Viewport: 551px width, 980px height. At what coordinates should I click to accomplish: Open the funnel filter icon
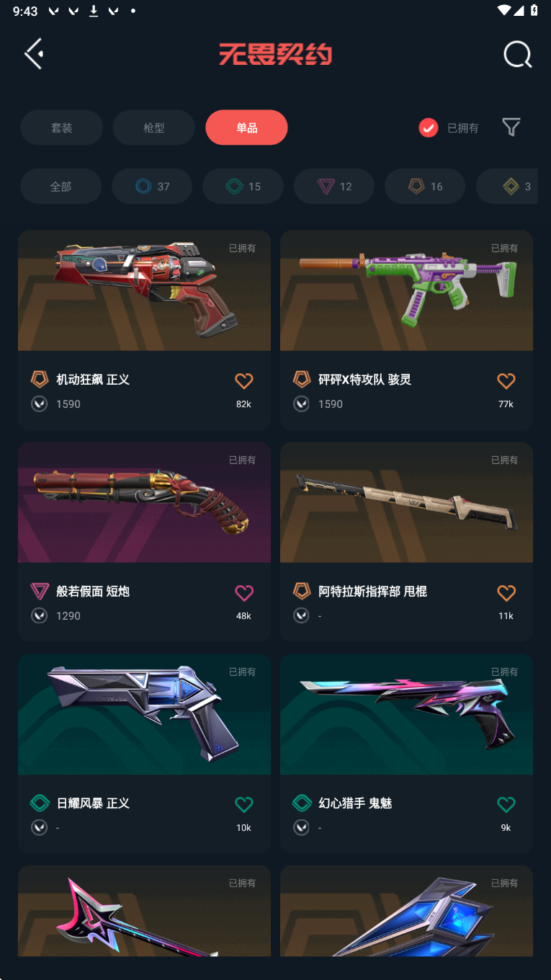click(511, 128)
